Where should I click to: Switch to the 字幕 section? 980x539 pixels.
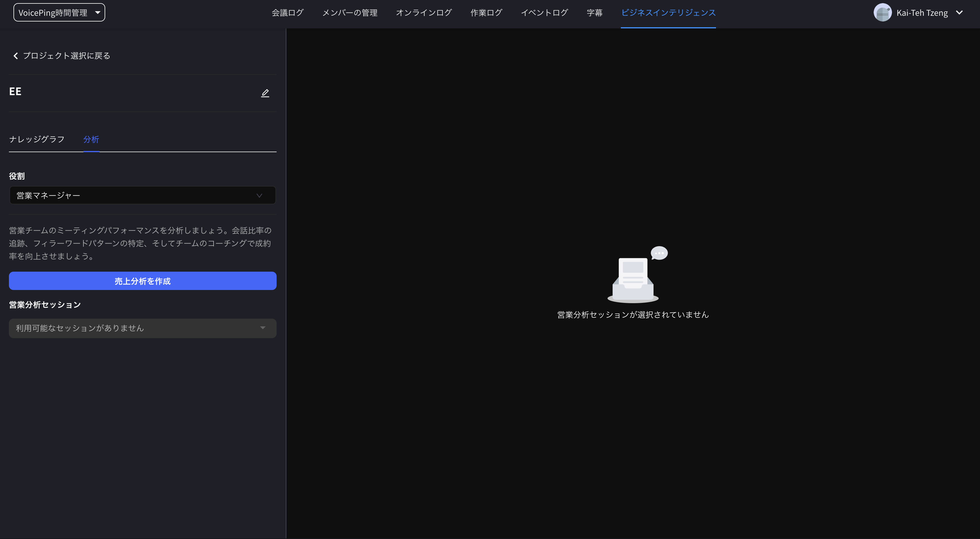594,12
